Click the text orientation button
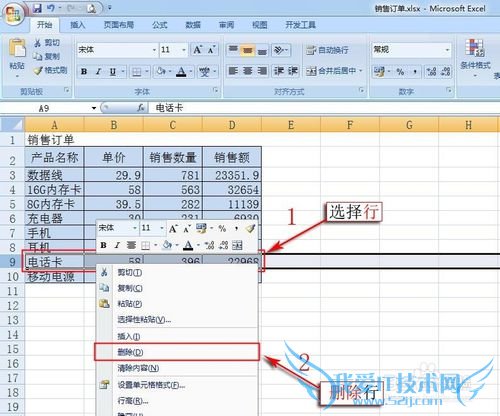500x416 pixels. click(280, 50)
